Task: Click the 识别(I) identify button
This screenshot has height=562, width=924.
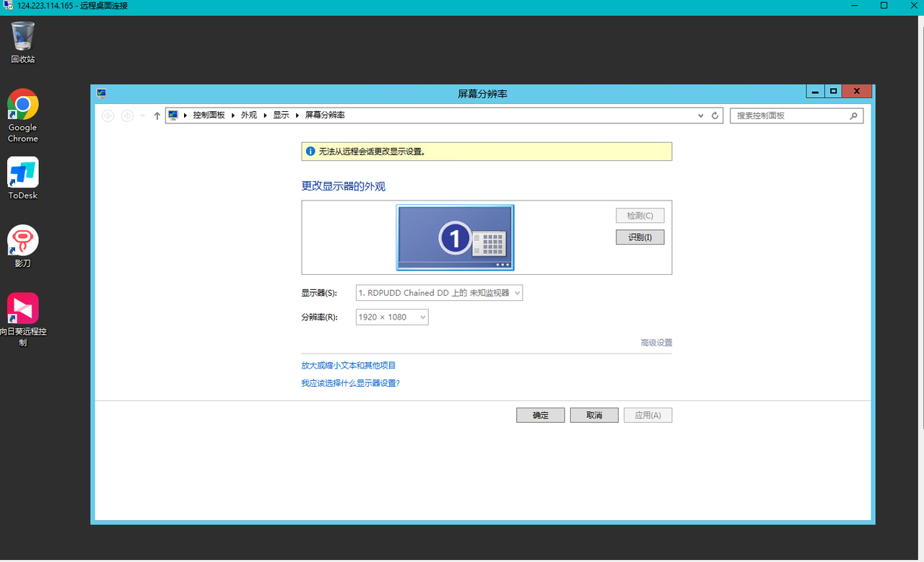Action: (640, 237)
